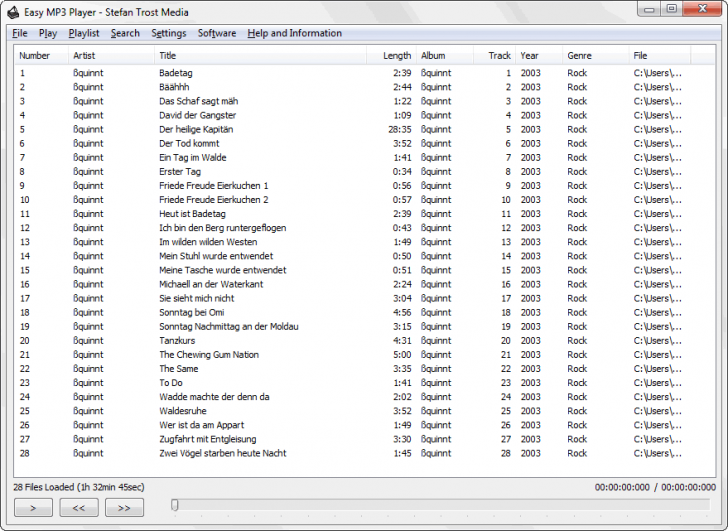Screen dimensions: 728x531
Task: Open the File menu
Action: (20, 33)
